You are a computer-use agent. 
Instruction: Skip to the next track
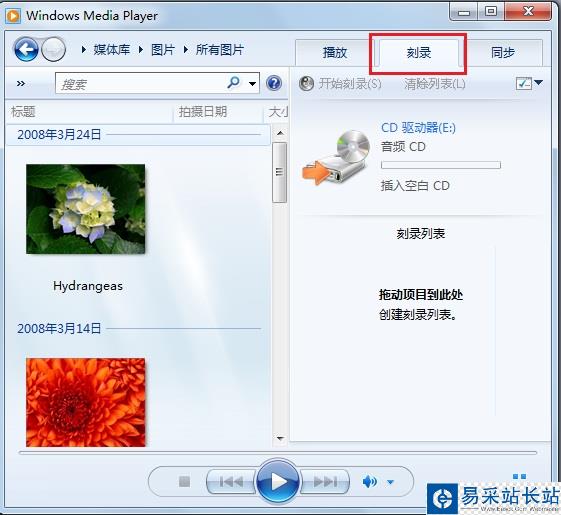[x=325, y=482]
